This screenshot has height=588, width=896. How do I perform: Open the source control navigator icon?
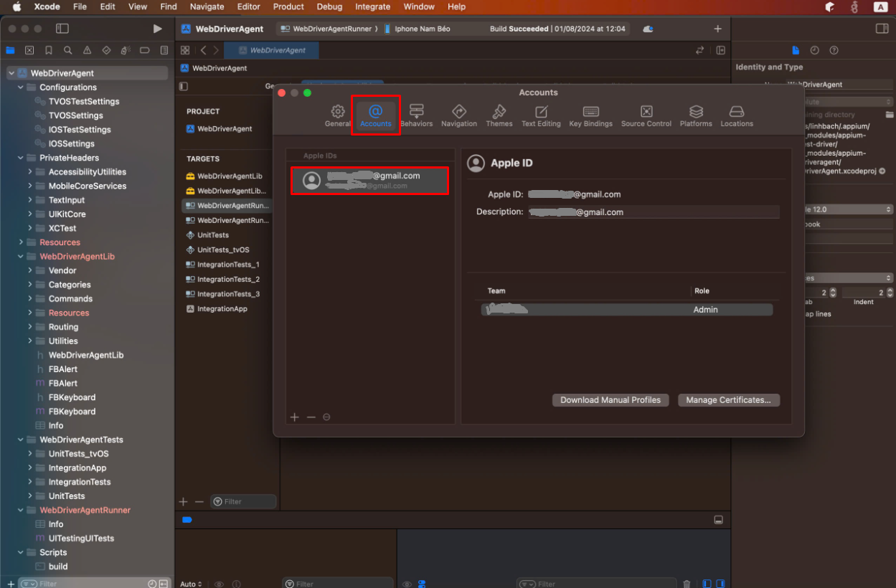[29, 50]
